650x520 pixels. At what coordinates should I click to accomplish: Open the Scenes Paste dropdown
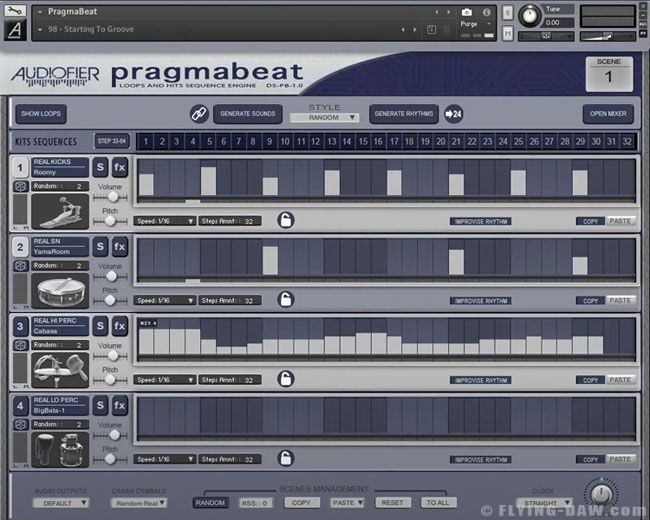tap(347, 503)
